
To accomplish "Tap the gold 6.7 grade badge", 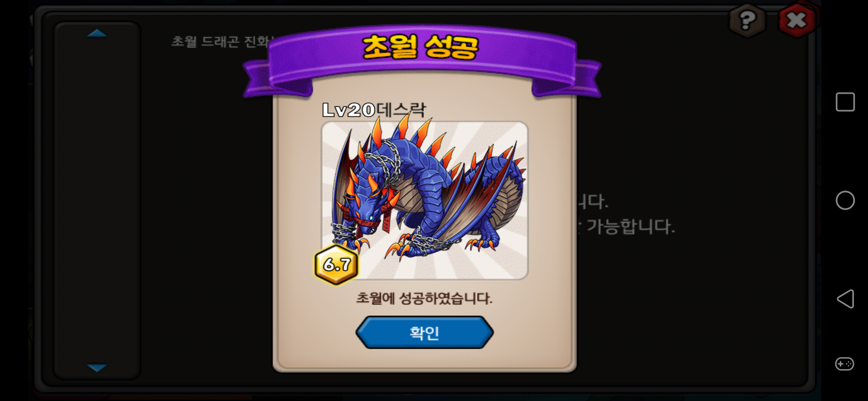I will click(336, 264).
